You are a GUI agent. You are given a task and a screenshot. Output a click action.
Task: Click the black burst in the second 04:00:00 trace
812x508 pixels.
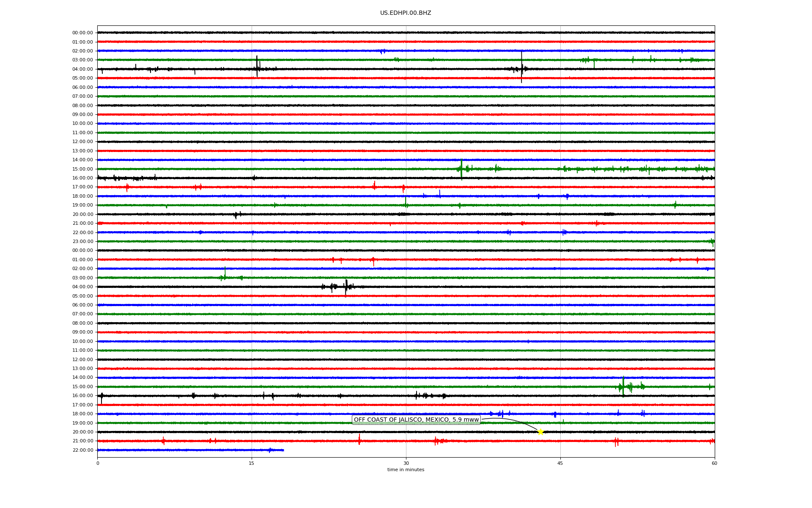pos(346,287)
